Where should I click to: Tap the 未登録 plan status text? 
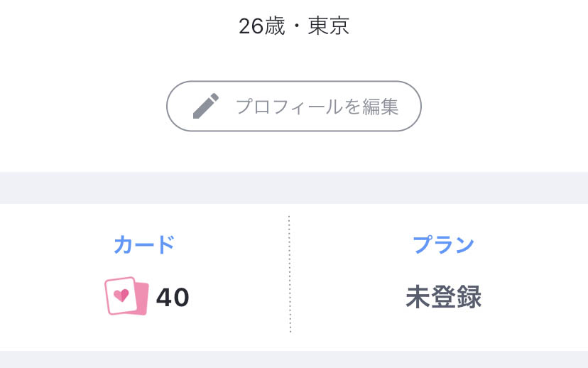(444, 297)
